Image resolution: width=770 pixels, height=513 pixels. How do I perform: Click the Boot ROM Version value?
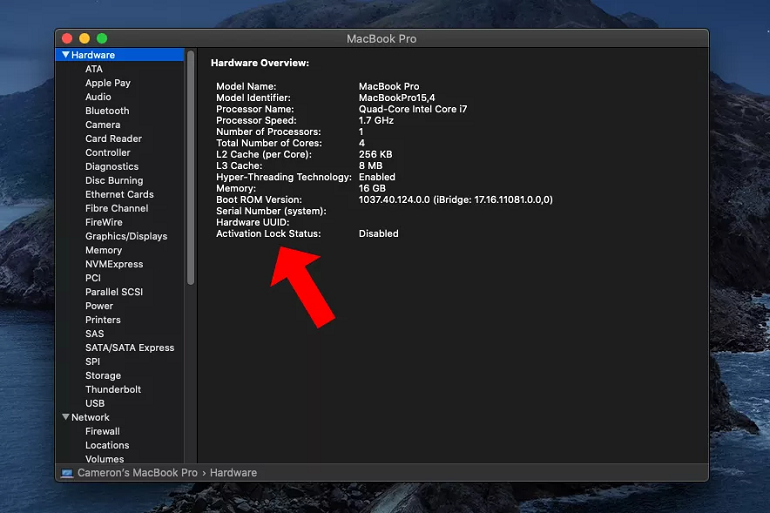[456, 200]
